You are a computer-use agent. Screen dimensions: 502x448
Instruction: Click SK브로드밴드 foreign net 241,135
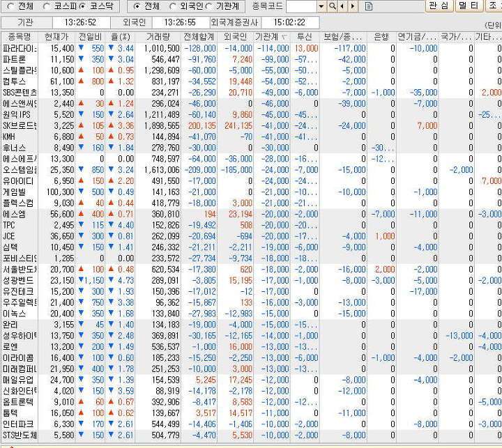tap(238, 125)
